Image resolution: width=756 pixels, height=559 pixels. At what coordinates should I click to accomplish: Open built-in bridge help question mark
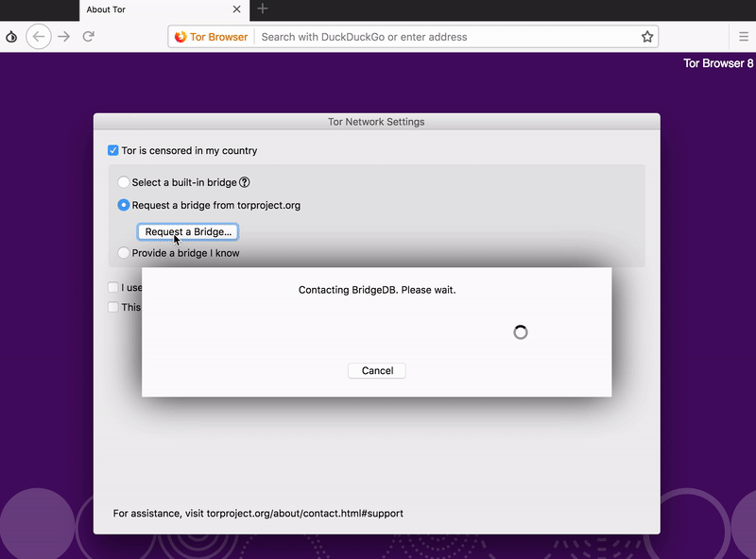click(245, 182)
